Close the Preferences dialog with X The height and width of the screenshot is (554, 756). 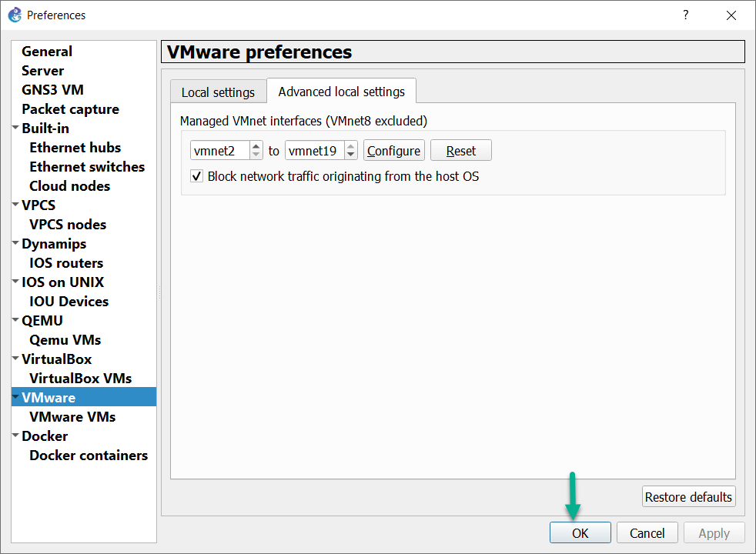[731, 15]
